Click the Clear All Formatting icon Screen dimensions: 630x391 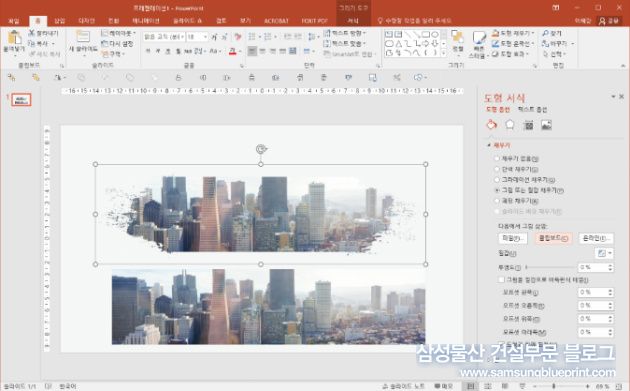pos(238,37)
